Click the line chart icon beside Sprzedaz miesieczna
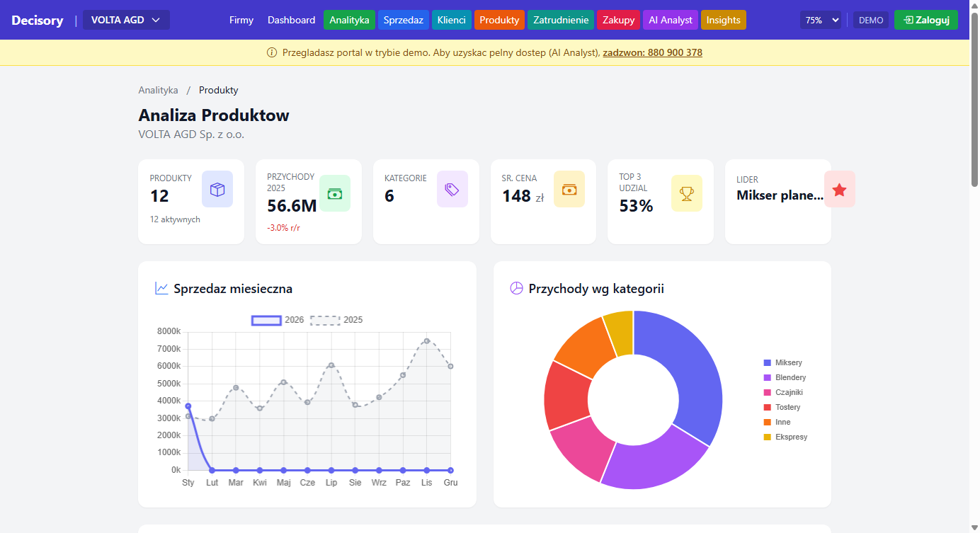This screenshot has width=980, height=533. (162, 288)
